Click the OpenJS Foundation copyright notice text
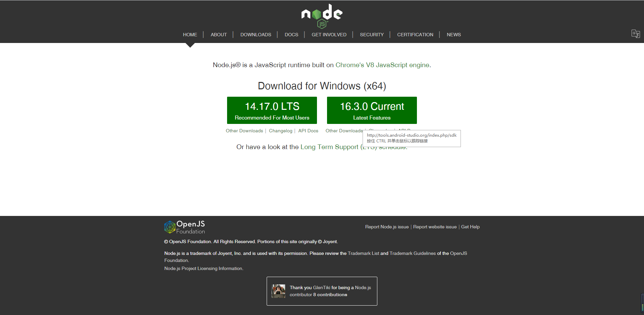644x315 pixels. coord(251,241)
